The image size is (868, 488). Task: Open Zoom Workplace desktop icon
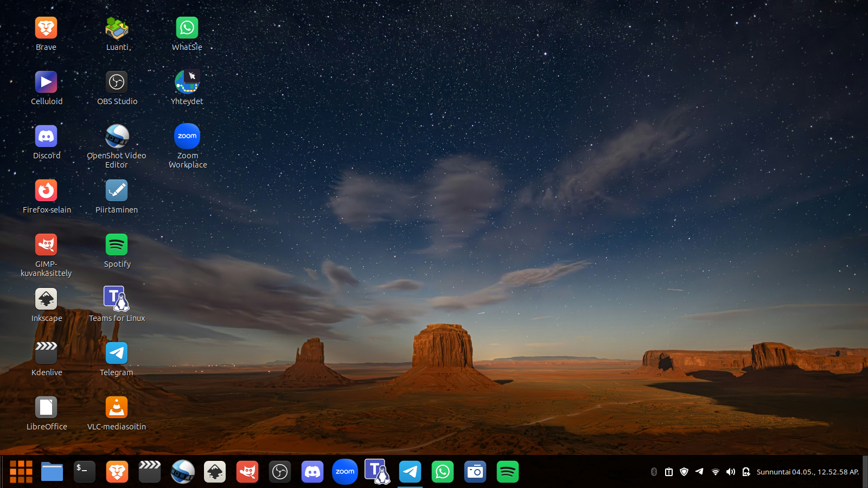[187, 137]
